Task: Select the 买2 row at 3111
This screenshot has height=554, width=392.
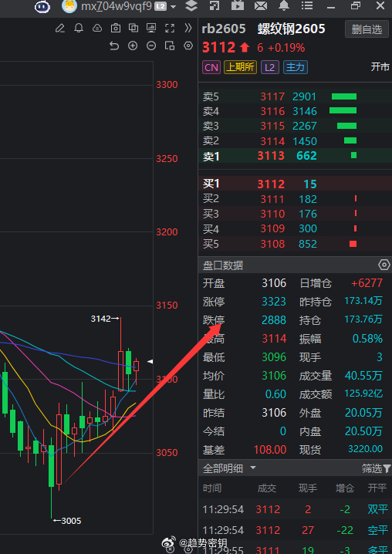Action: pyautogui.click(x=295, y=199)
